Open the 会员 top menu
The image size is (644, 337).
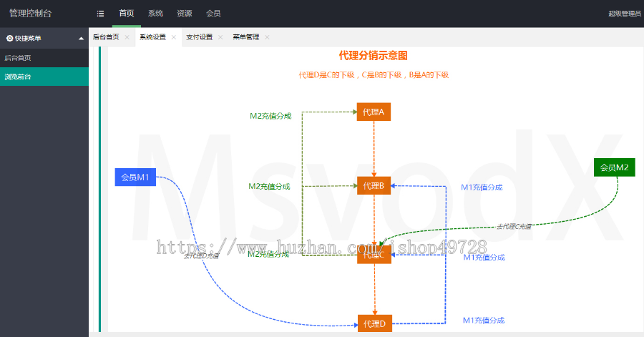coord(213,14)
